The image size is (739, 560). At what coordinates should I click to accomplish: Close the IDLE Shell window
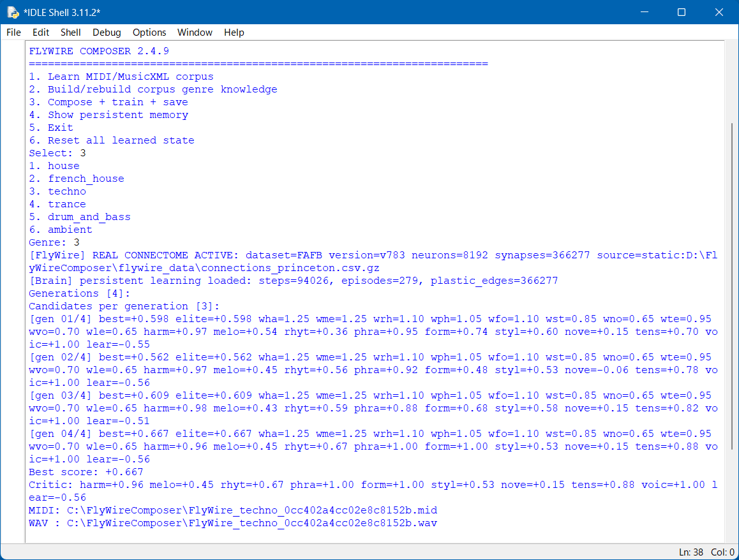(x=719, y=12)
